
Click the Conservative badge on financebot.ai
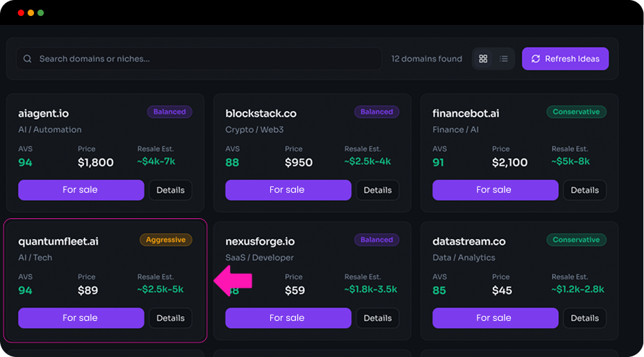click(576, 112)
